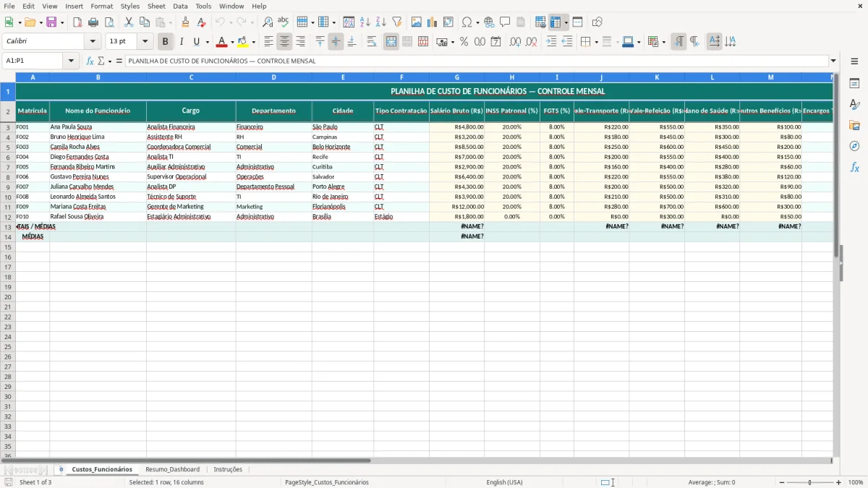Switch to Resumo_Dashboard sheet tab

(x=172, y=469)
